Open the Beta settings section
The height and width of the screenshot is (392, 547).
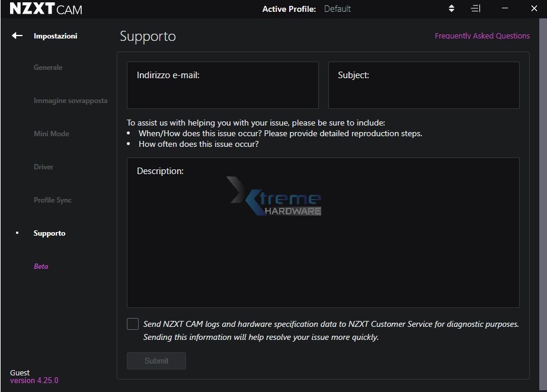tap(41, 266)
